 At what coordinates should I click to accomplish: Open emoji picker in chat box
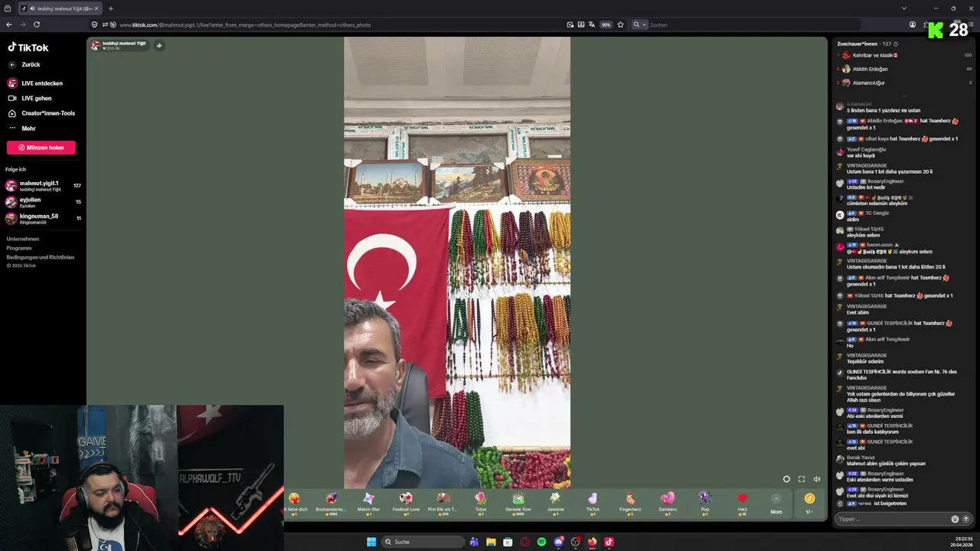coord(955,519)
